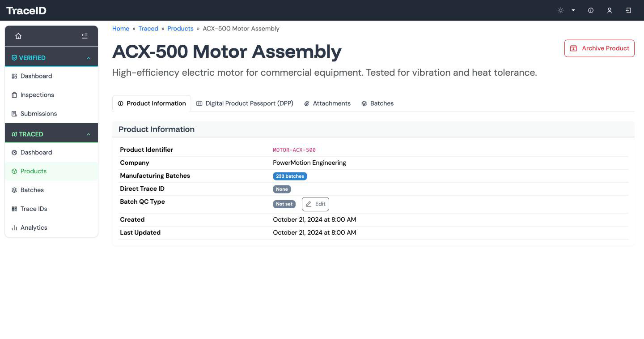This screenshot has width=644, height=339.
Task: Collapse the VERIFIED section chevron
Action: pyautogui.click(x=89, y=58)
